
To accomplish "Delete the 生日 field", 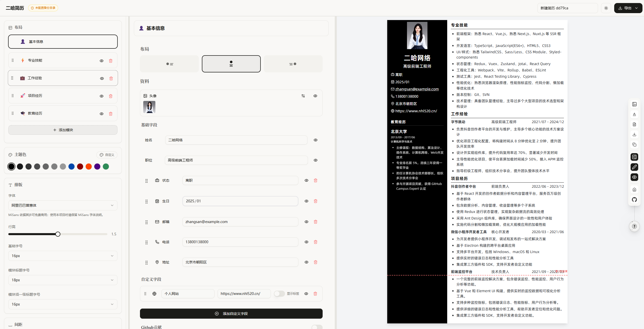I will click(x=316, y=201).
